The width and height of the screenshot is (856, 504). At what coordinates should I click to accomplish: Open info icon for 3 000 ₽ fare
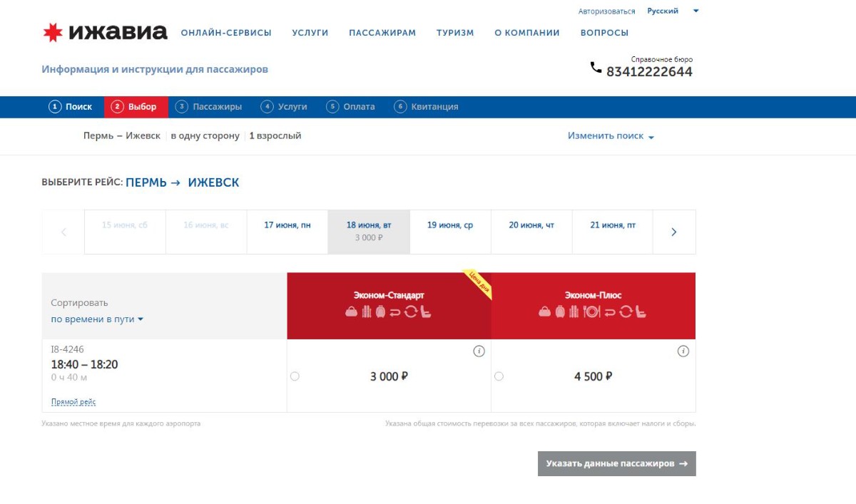pos(479,351)
